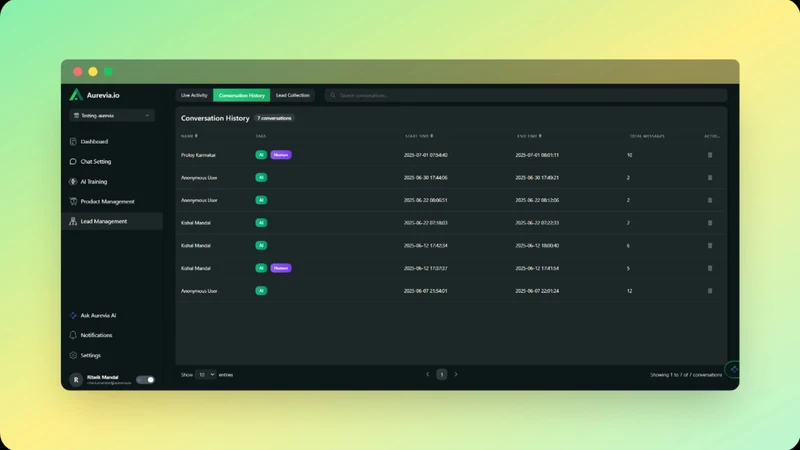Viewport: 800px width, 450px height.
Task: Click the Lead Management icon
Action: click(x=73, y=221)
